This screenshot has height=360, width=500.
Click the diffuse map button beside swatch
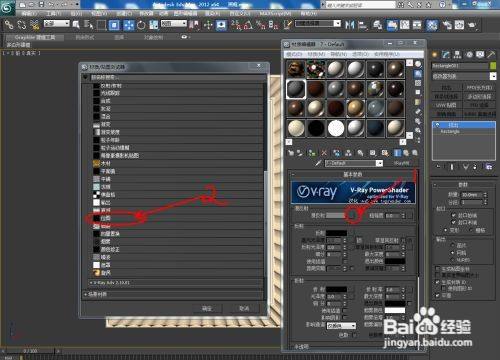(x=353, y=216)
